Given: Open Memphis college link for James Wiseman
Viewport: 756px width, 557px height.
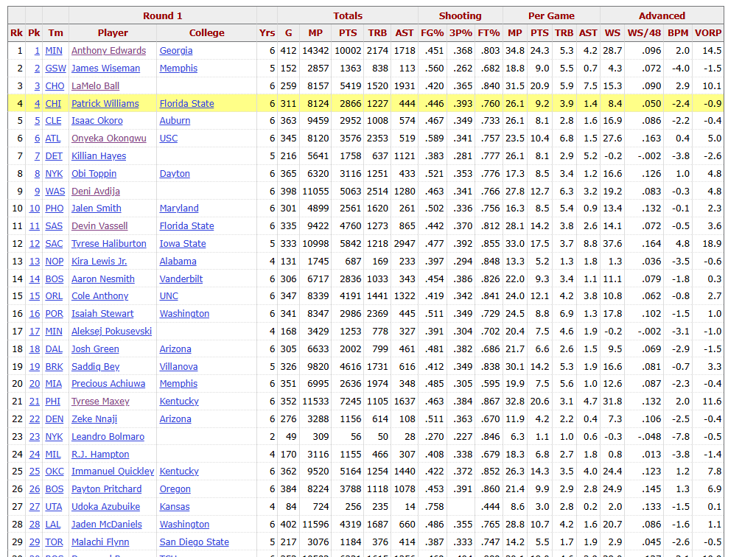Looking at the screenshot, I should click(x=178, y=69).
